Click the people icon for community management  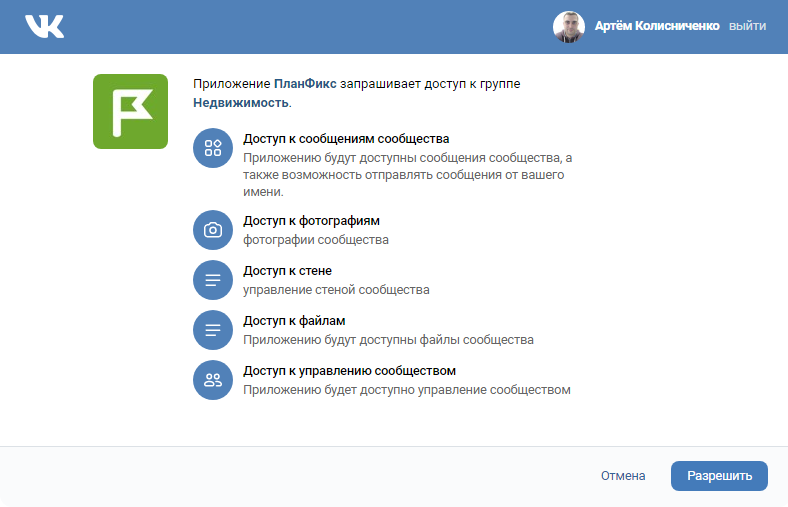click(x=213, y=380)
